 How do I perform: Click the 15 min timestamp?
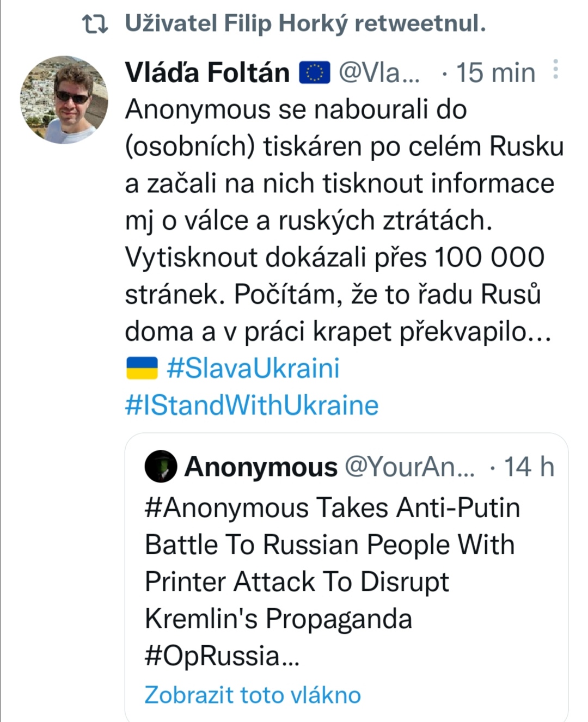(x=495, y=73)
